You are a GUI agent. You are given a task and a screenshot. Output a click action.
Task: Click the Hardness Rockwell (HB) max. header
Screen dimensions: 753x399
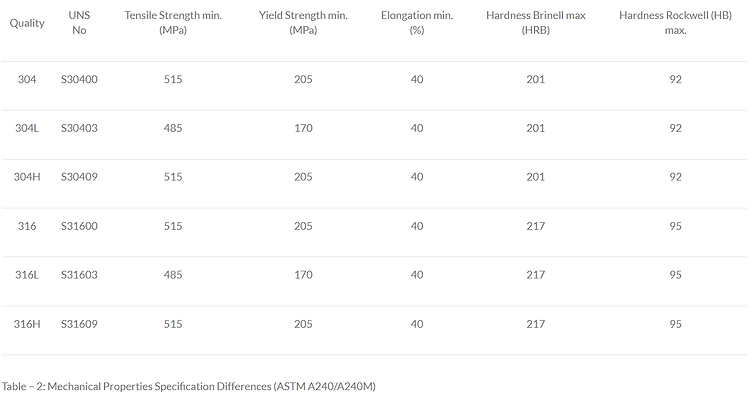(x=675, y=23)
